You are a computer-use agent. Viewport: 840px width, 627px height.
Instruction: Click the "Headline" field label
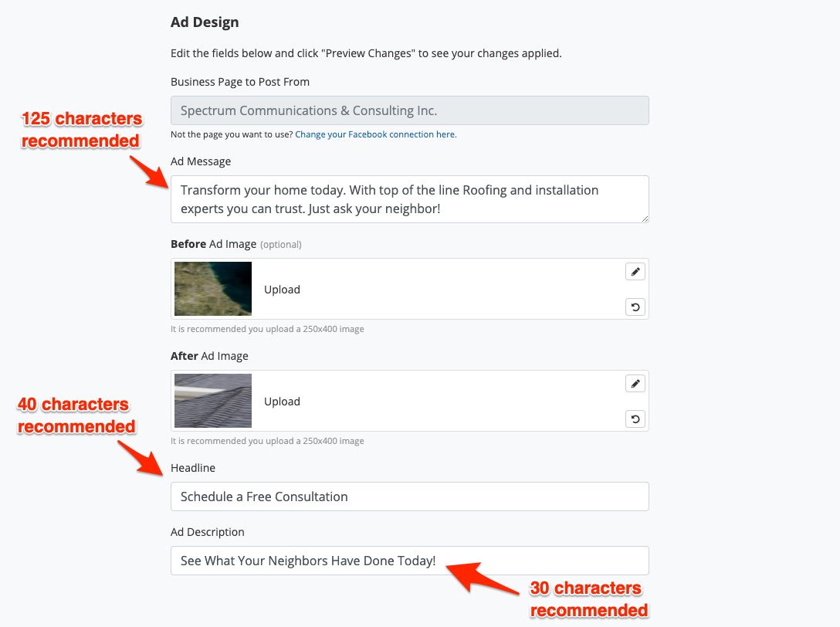point(193,468)
